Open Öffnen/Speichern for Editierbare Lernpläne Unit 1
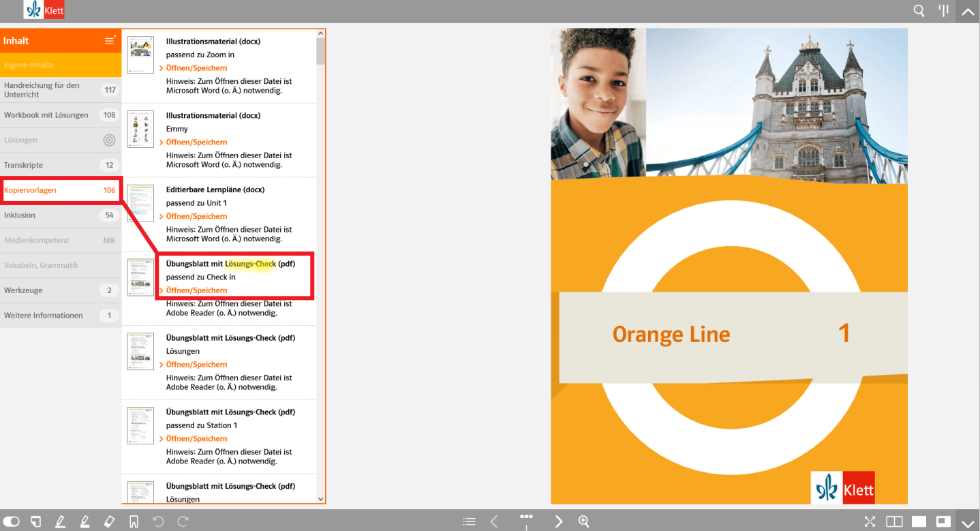The width and height of the screenshot is (980, 531). pos(196,217)
